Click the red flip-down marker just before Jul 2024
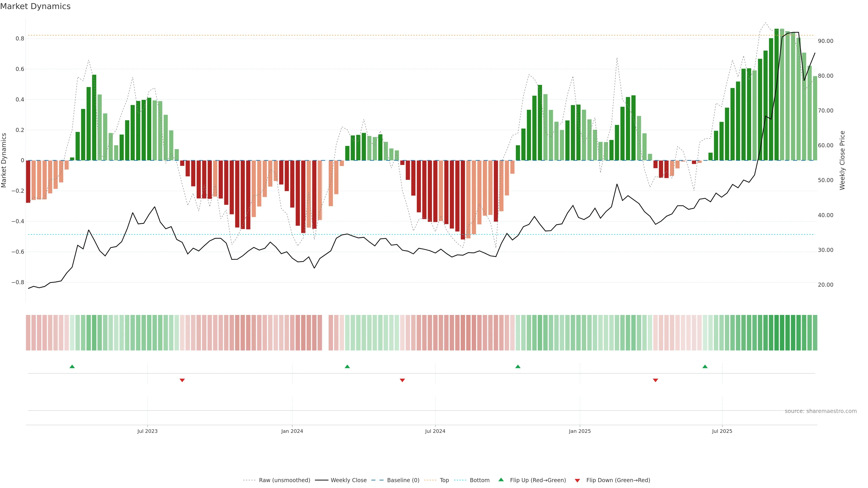Screen dimensions: 868x488 [x=402, y=380]
